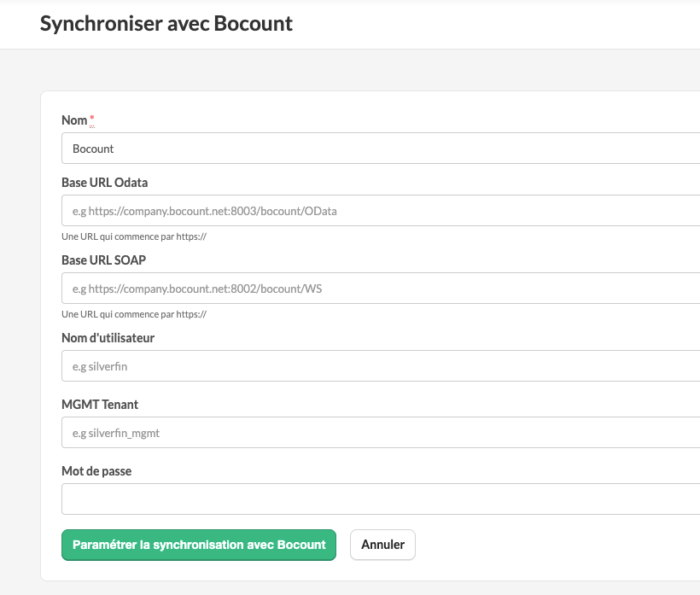The image size is (700, 595).
Task: Click the MGMT Tenant label
Action: tap(100, 405)
